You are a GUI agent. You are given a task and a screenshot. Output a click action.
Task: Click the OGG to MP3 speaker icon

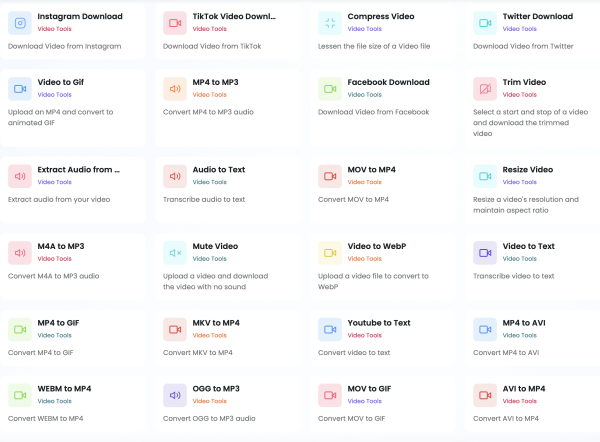[x=175, y=395]
